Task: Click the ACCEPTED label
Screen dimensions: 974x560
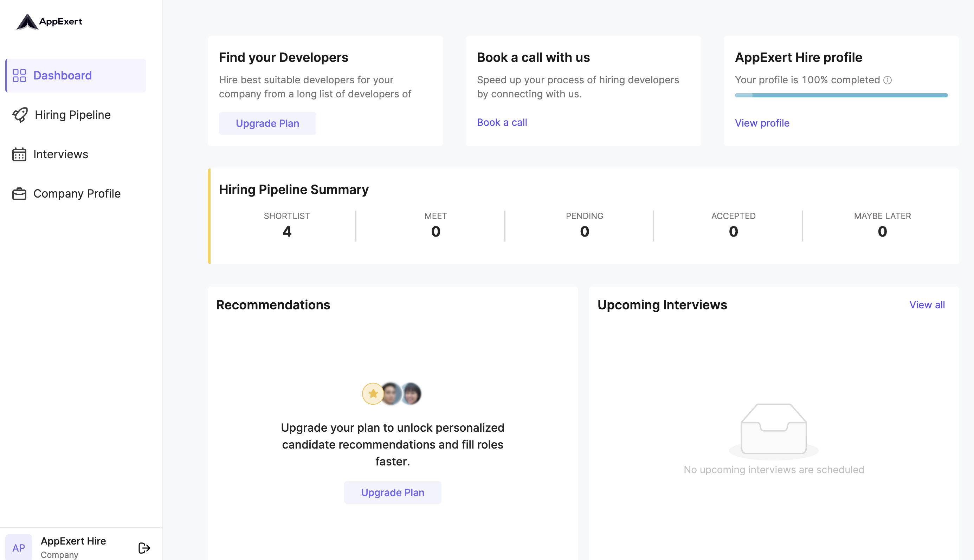Action: [733, 216]
